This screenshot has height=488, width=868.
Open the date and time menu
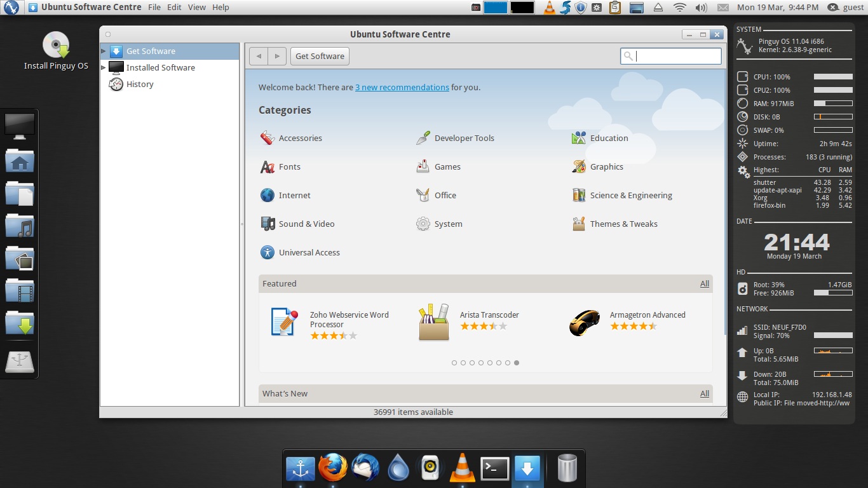pyautogui.click(x=778, y=8)
